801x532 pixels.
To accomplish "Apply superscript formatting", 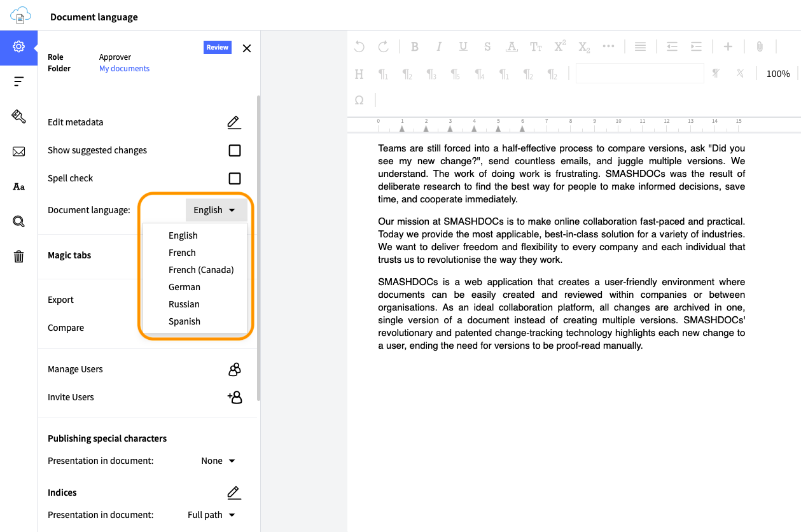I will pyautogui.click(x=560, y=46).
